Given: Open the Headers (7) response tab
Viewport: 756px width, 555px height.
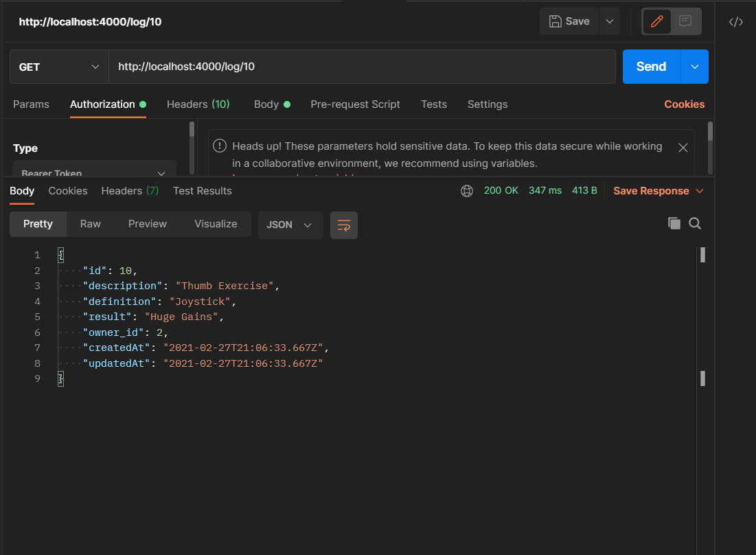Looking at the screenshot, I should (129, 191).
